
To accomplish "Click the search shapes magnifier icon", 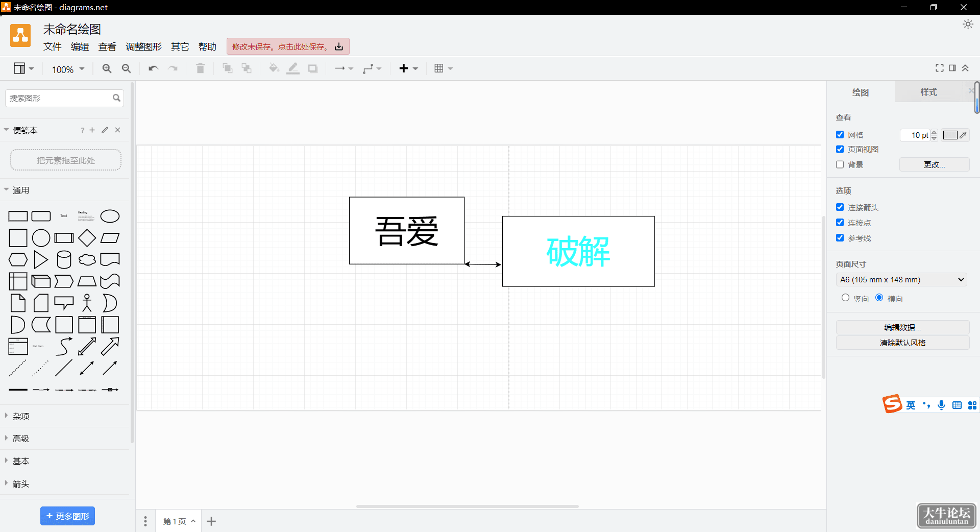I will (116, 98).
